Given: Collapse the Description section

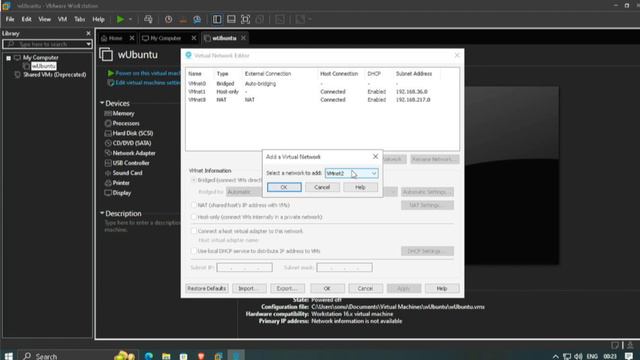Looking at the screenshot, I should pos(102,213).
